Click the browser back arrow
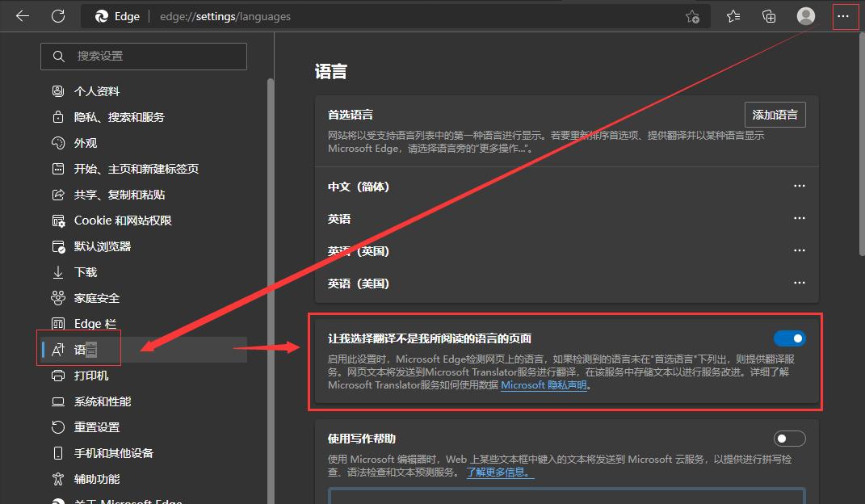Screen dimensions: 865x504 (22, 16)
